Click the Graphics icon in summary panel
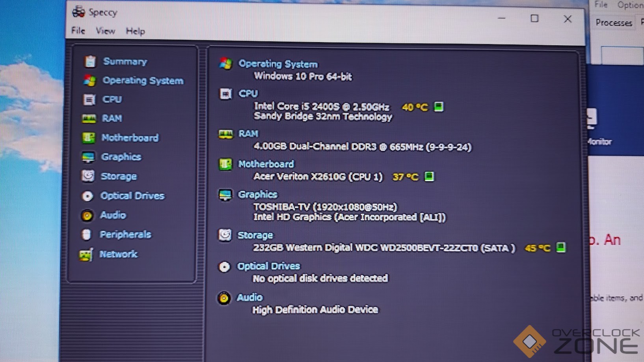This screenshot has width=644, height=362. coord(225,195)
